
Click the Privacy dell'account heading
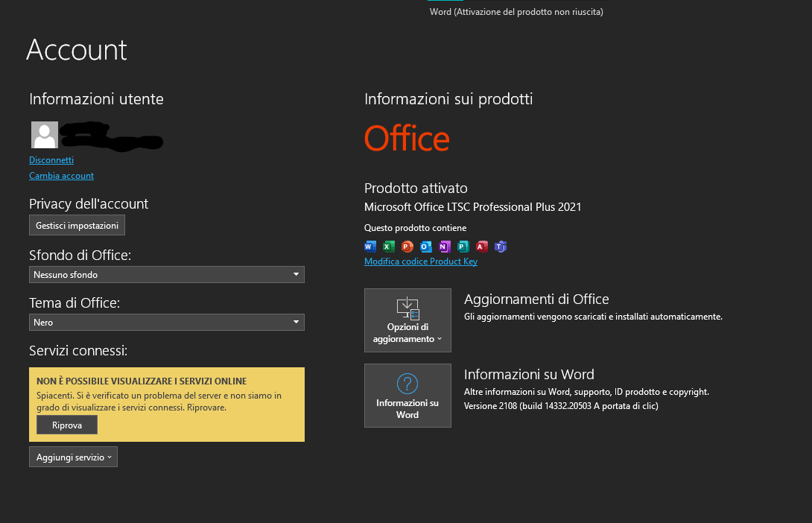point(89,204)
